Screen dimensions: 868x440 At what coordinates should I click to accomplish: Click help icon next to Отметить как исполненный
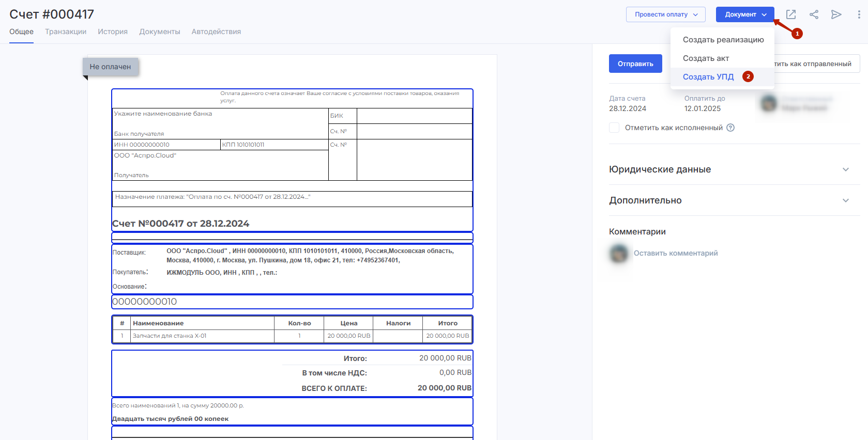click(730, 128)
